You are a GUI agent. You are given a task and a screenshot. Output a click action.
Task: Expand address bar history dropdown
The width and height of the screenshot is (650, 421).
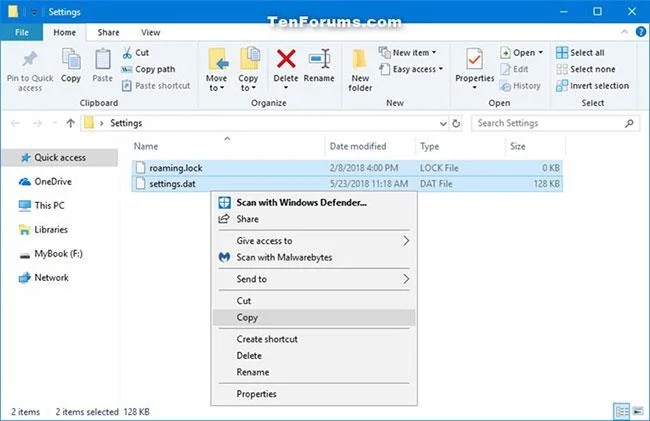pos(443,123)
